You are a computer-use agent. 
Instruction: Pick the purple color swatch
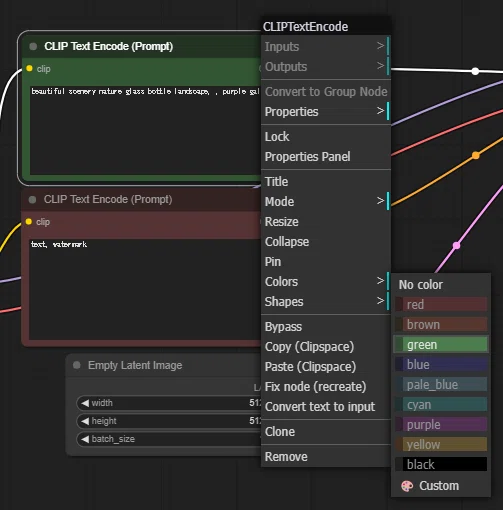441,424
